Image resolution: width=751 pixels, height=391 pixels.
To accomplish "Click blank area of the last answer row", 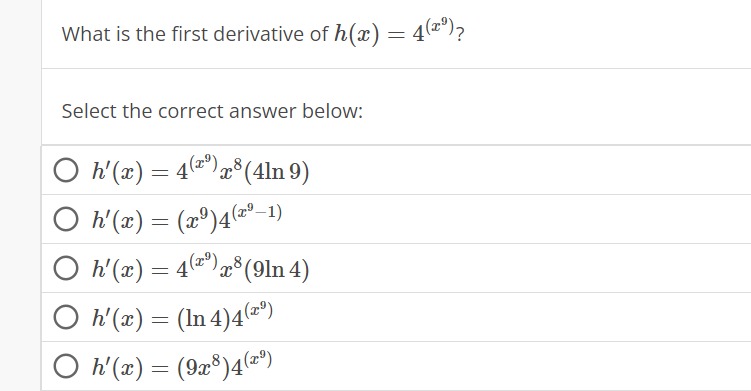I will click(x=527, y=366).
